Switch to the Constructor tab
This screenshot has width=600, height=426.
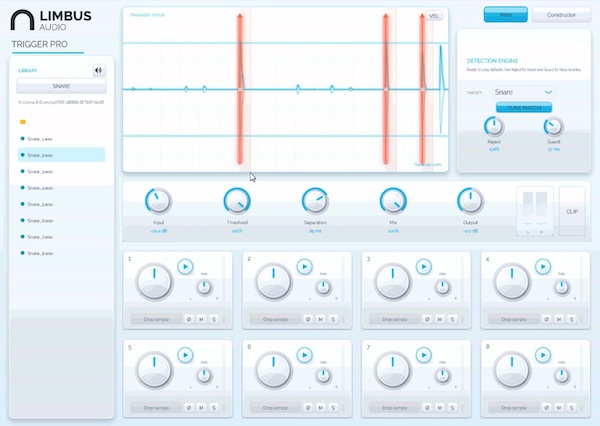(561, 15)
